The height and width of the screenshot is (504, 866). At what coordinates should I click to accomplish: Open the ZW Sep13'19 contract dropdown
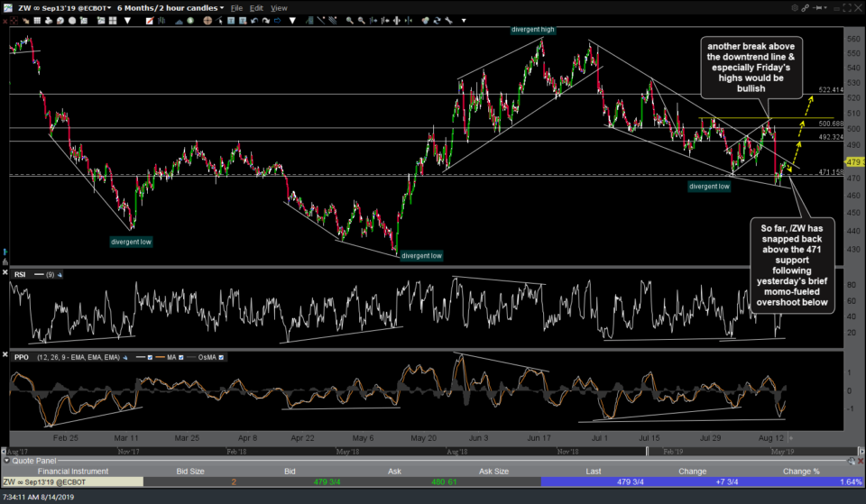[x=63, y=7]
